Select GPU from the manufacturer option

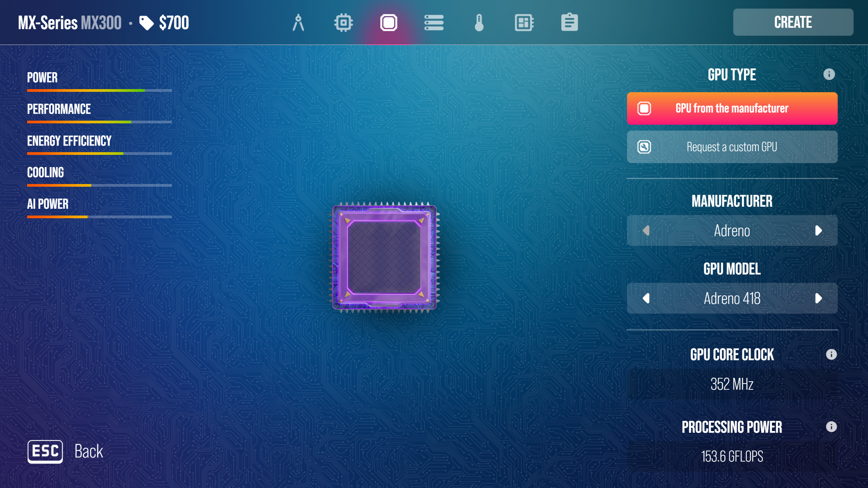(x=732, y=108)
